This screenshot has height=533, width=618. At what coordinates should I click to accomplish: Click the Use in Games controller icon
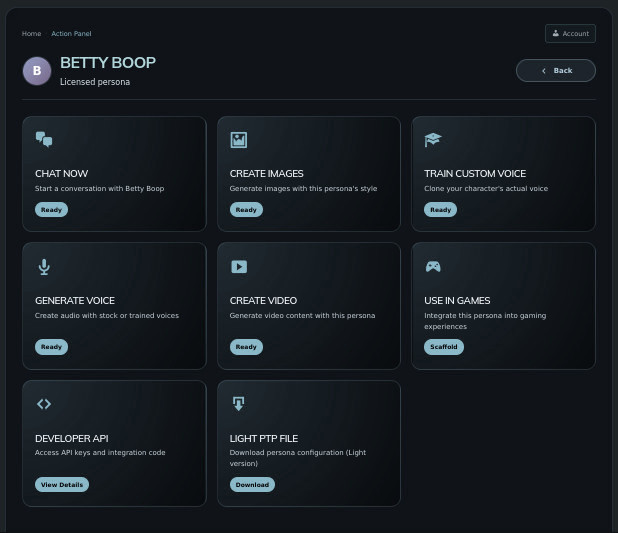433,267
